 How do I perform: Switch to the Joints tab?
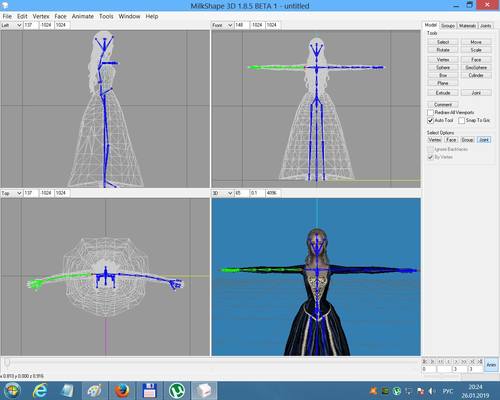(486, 26)
